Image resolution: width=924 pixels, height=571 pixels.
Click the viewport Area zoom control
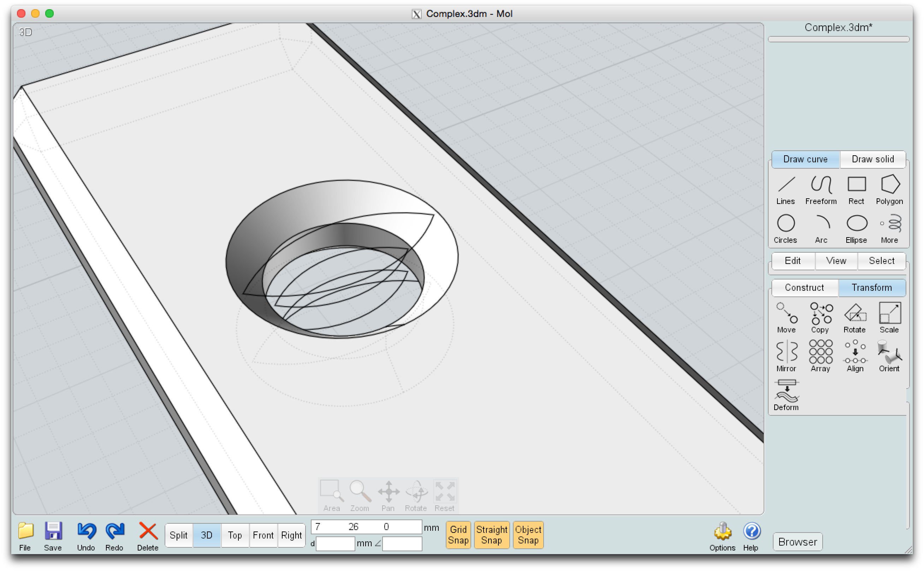pos(331,496)
